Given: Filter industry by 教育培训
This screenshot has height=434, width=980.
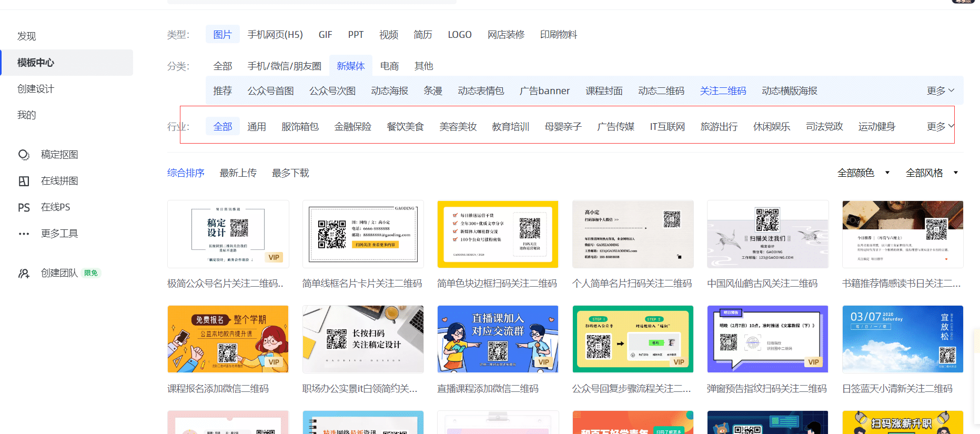Looking at the screenshot, I should 511,127.
